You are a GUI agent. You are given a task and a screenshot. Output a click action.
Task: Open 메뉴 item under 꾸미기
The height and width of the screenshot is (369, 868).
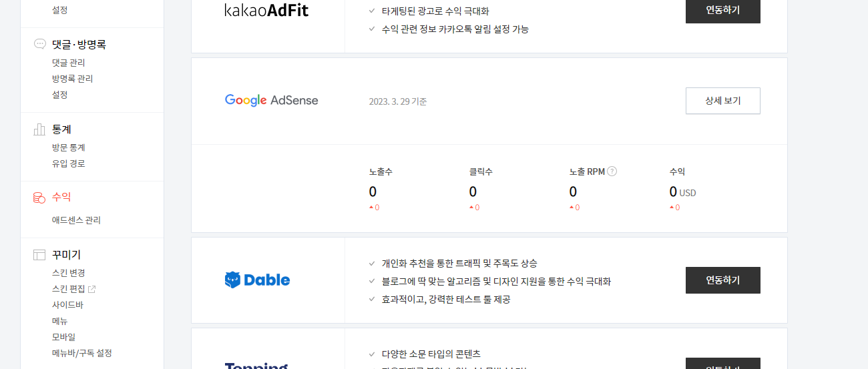click(x=59, y=321)
